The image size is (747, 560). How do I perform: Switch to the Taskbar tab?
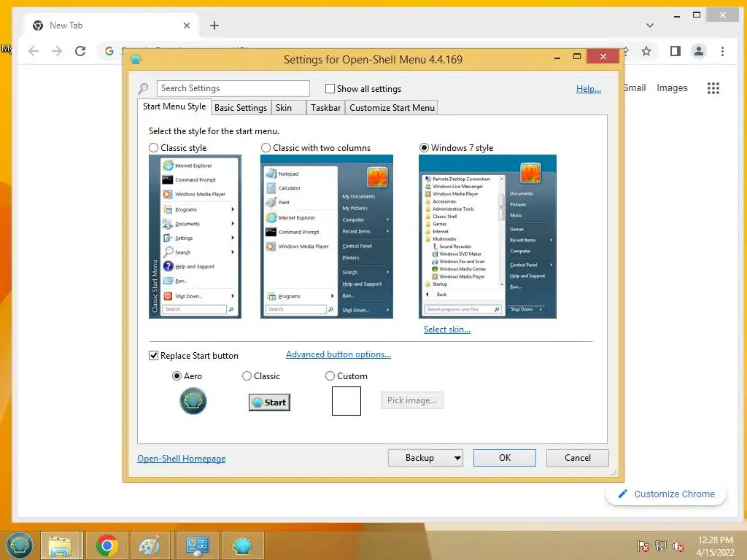point(325,108)
